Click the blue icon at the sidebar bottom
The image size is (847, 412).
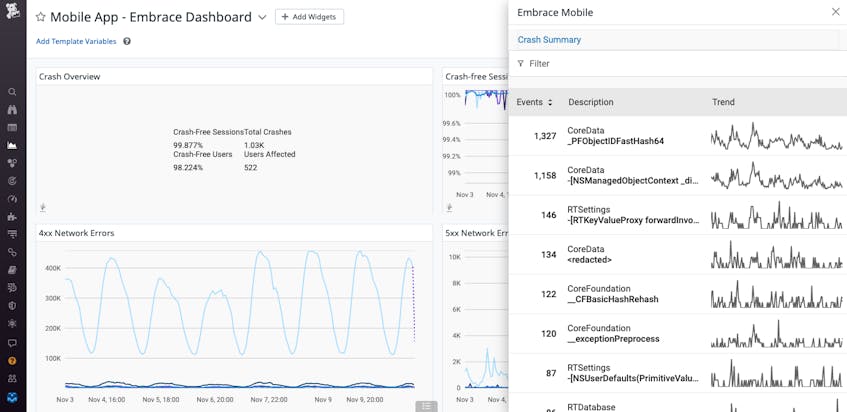pyautogui.click(x=12, y=397)
